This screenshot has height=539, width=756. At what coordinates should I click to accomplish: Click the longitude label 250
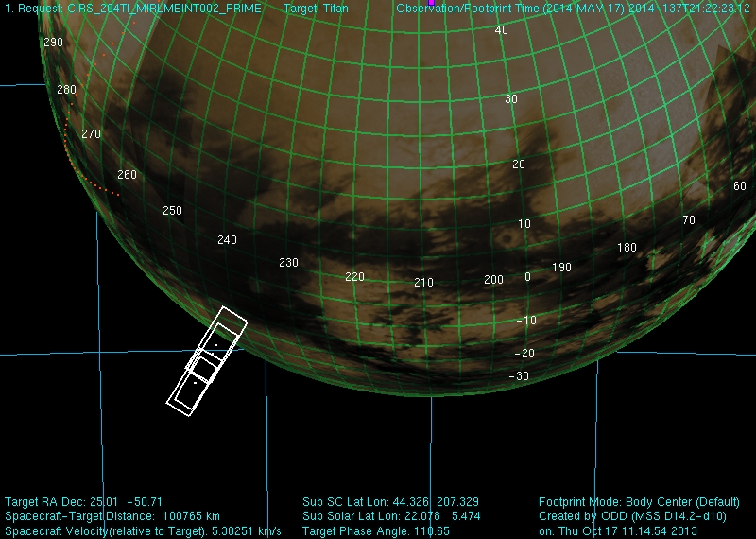[173, 211]
